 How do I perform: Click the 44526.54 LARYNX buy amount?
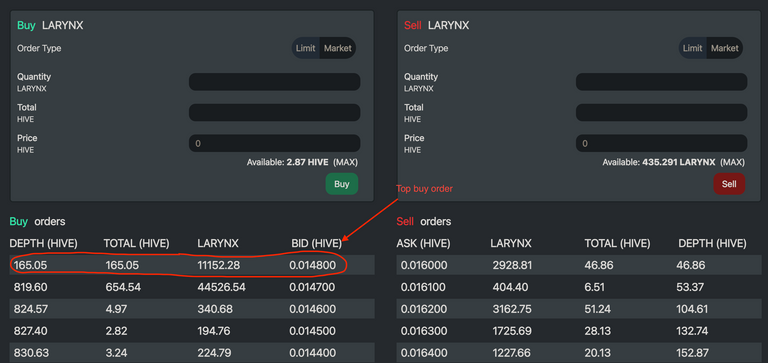[x=221, y=287]
